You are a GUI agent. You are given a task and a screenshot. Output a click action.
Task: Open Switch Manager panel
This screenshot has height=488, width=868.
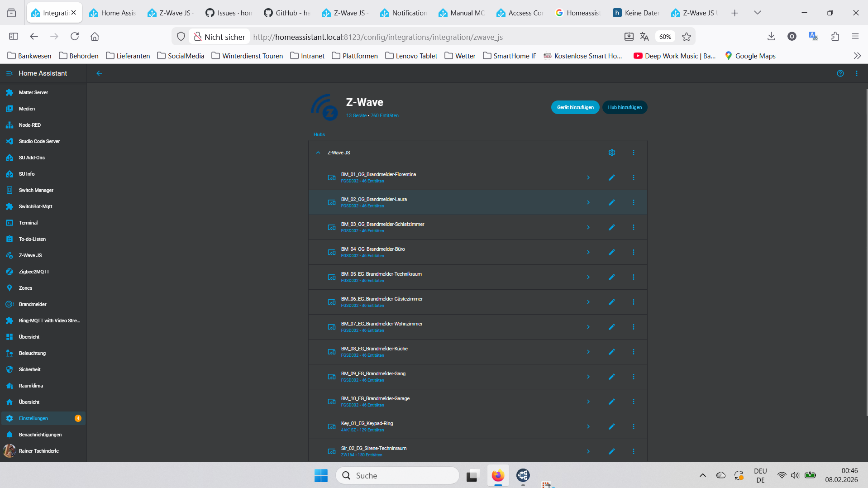pyautogui.click(x=43, y=190)
